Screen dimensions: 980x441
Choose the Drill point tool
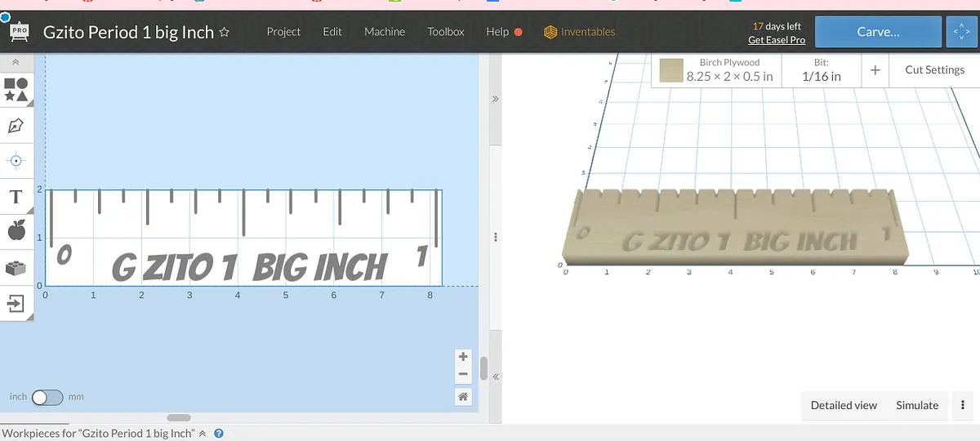coord(16,161)
